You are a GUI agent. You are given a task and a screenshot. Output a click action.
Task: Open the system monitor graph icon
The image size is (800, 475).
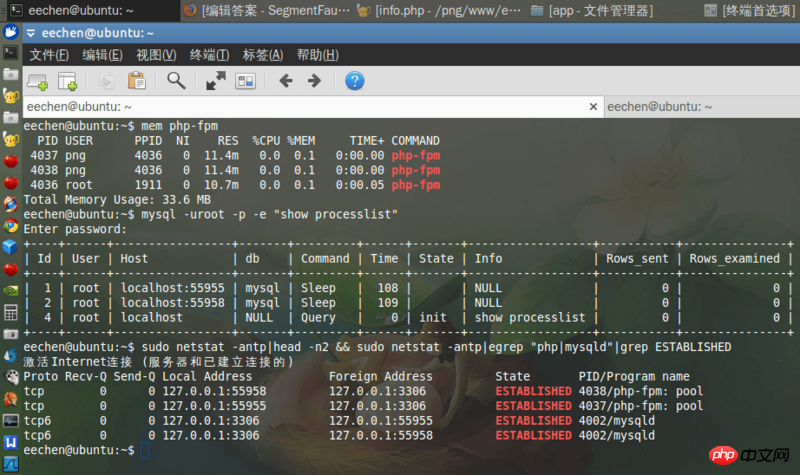pyautogui.click(x=11, y=420)
